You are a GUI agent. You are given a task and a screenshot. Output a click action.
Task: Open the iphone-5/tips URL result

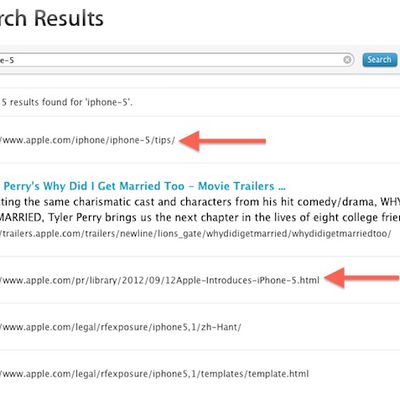[87, 140]
